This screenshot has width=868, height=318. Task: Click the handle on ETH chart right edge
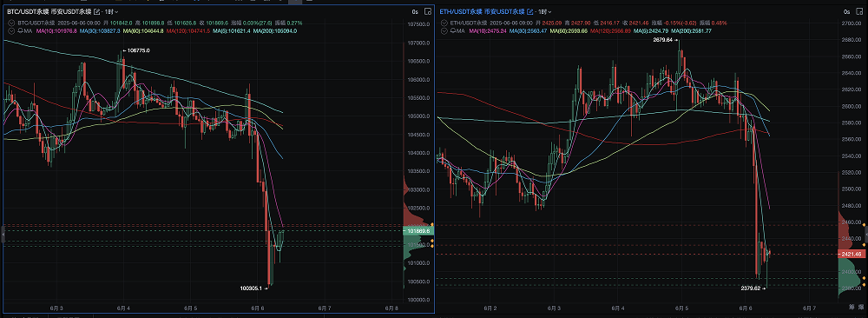coord(865,235)
